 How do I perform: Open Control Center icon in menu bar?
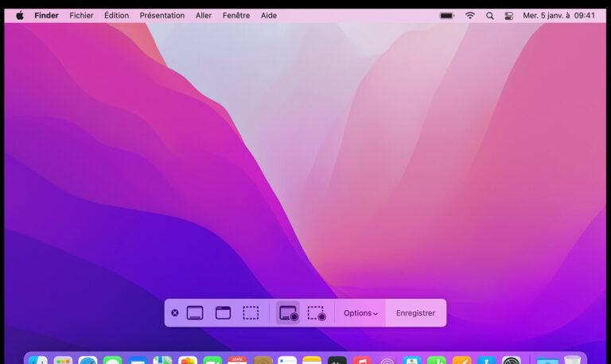509,16
